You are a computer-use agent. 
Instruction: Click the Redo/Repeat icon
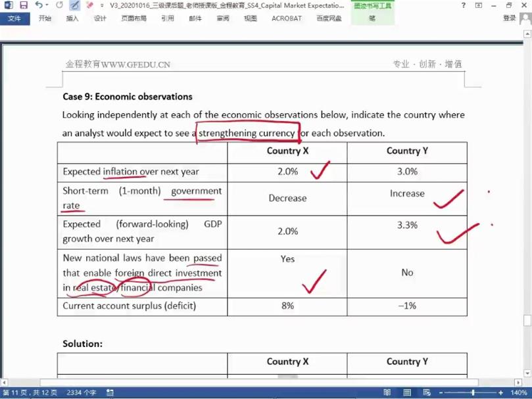tap(59, 5)
